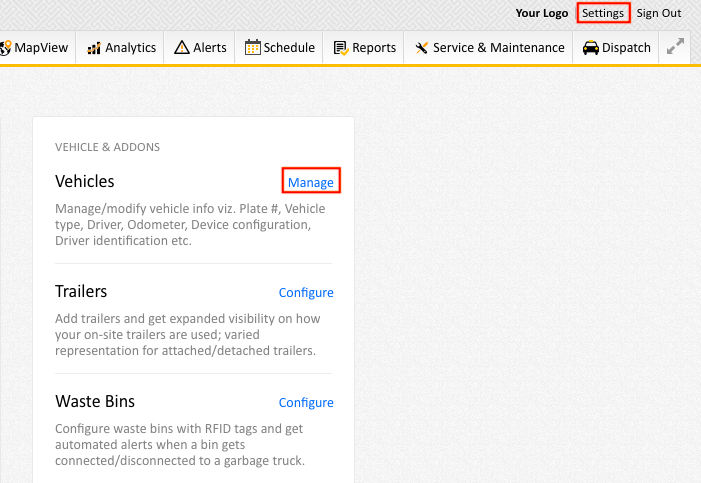Screen dimensions: 701x483
Task: Click the VEHICLE & ADDONS section label
Action: [x=107, y=147]
